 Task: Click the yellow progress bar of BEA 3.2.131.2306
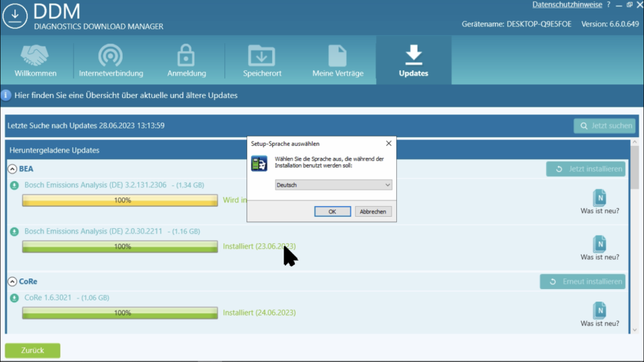tap(120, 200)
